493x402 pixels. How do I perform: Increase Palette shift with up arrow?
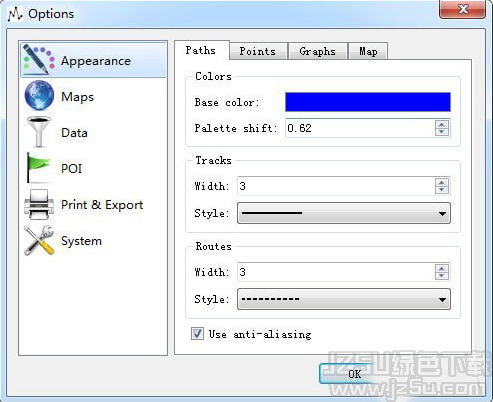click(x=442, y=125)
